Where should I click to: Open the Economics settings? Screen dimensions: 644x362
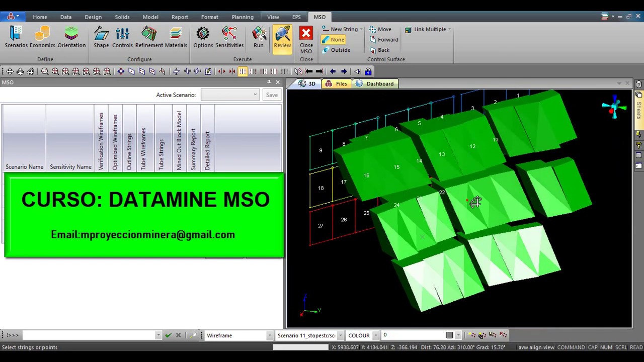42,38
